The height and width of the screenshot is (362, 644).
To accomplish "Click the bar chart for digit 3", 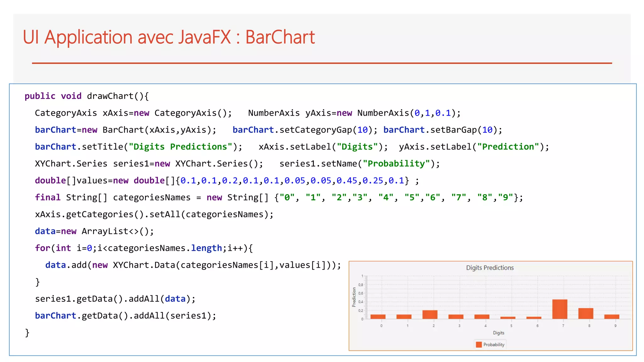I will click(456, 317).
